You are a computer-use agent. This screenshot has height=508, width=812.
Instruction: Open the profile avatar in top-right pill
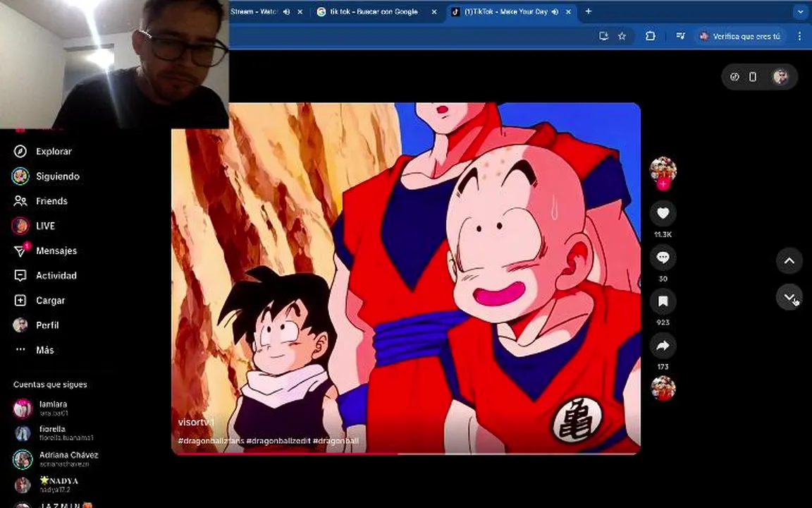780,77
